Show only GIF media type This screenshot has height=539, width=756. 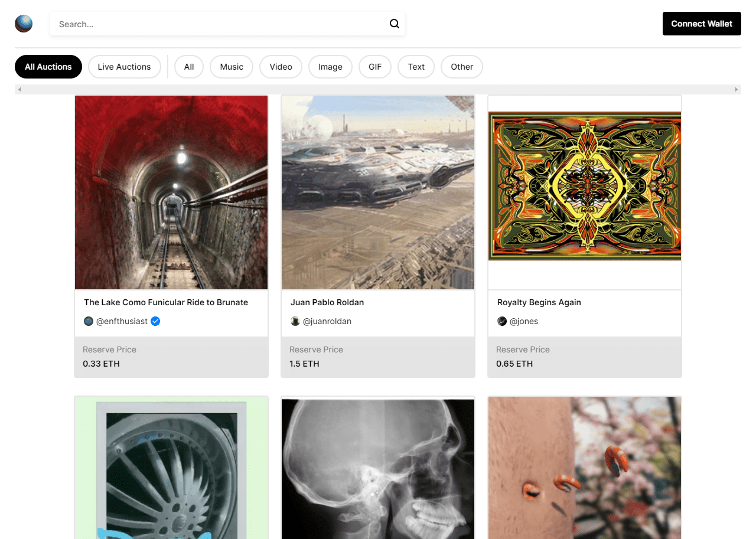coord(375,67)
